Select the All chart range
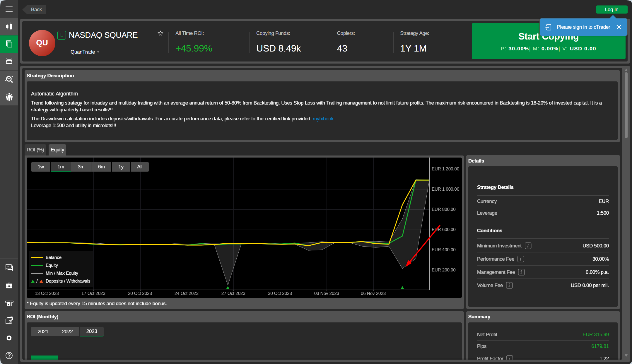 tap(140, 167)
